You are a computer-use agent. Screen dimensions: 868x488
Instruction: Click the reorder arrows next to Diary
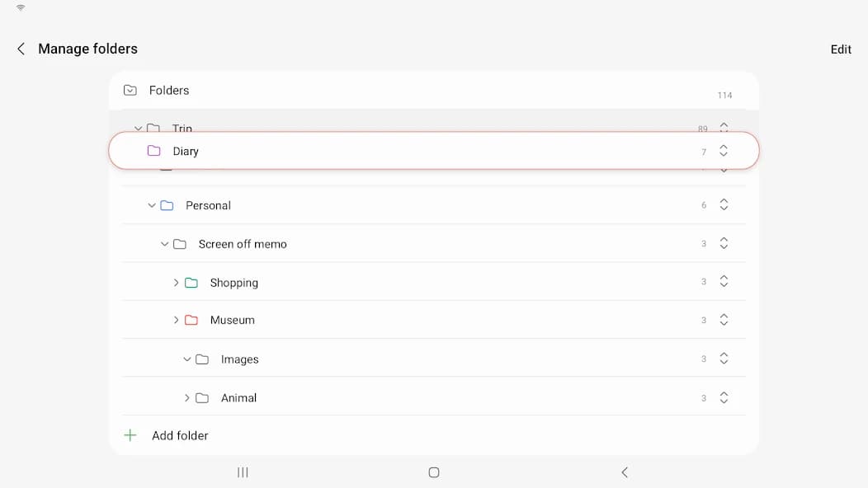pyautogui.click(x=724, y=151)
